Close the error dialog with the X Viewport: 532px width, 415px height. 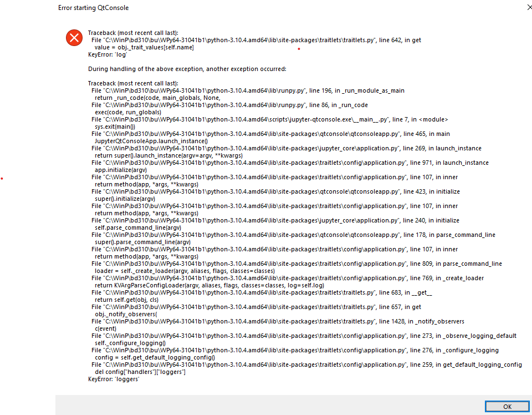point(529,7)
